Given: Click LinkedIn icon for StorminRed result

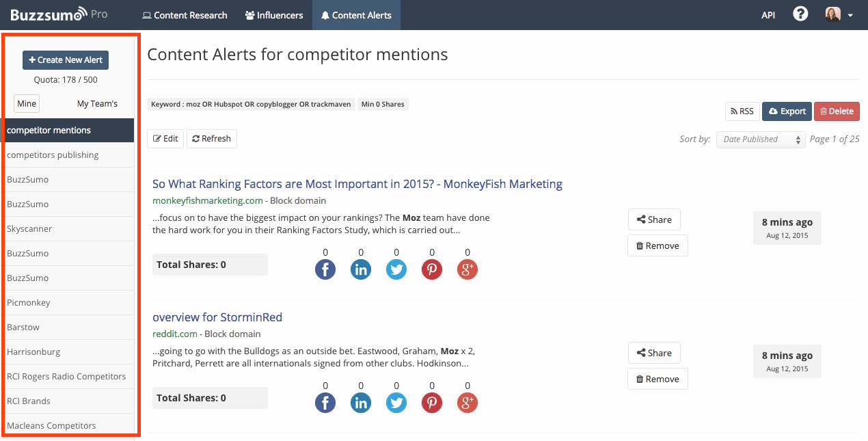Looking at the screenshot, I should pos(361,403).
